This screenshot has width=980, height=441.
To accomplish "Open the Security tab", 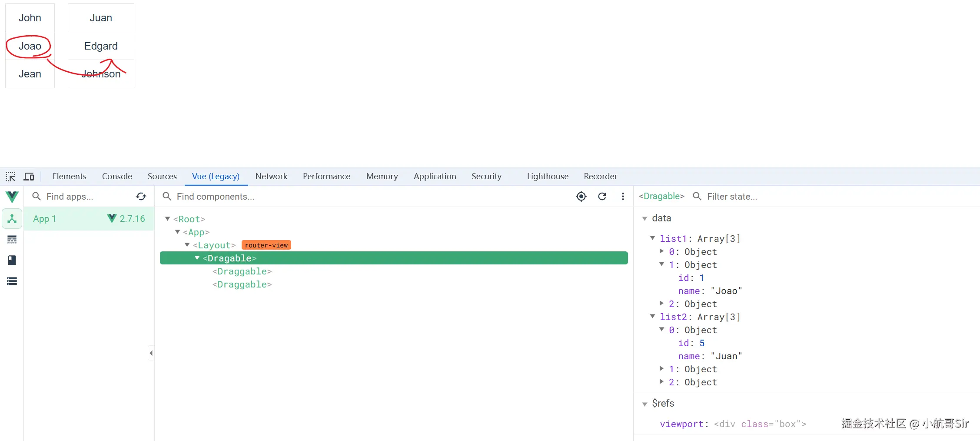I will 487,177.
